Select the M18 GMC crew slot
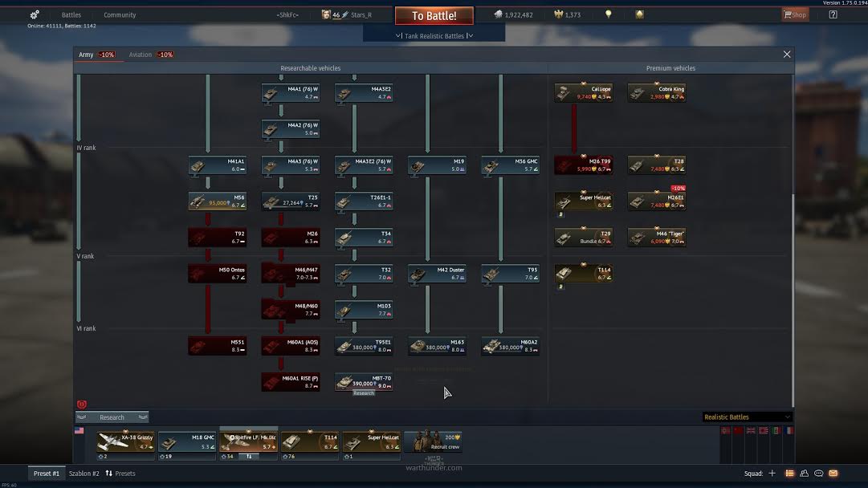The height and width of the screenshot is (488, 868). [x=187, y=441]
